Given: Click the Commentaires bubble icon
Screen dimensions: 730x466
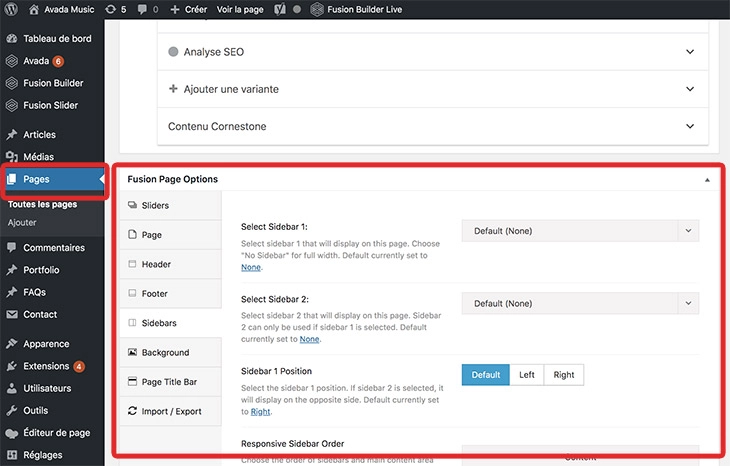Looking at the screenshot, I should tap(12, 247).
